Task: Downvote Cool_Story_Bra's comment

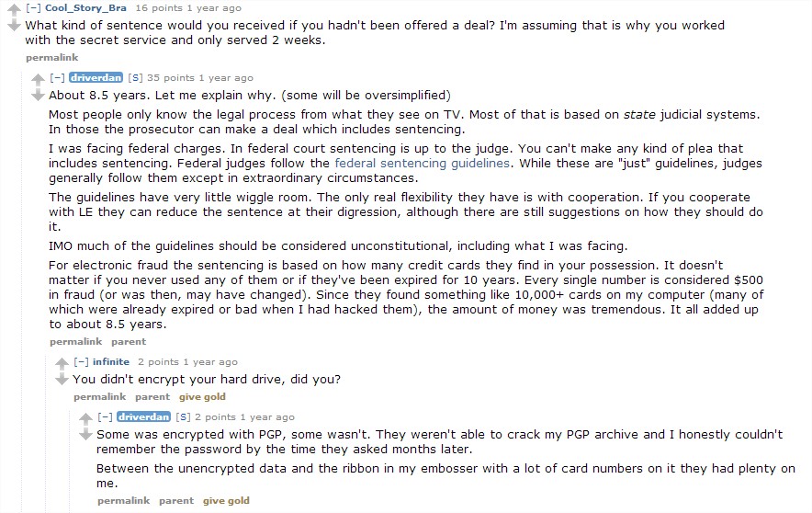Action: (x=14, y=26)
